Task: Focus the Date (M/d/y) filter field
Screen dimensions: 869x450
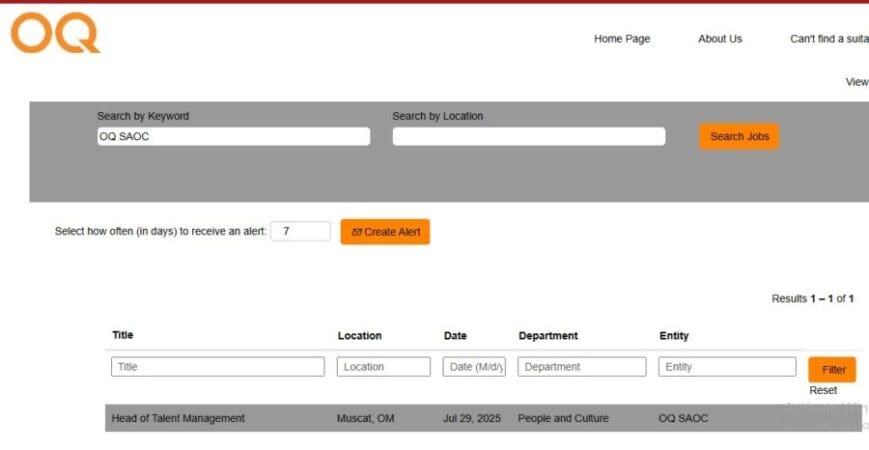Action: [474, 367]
